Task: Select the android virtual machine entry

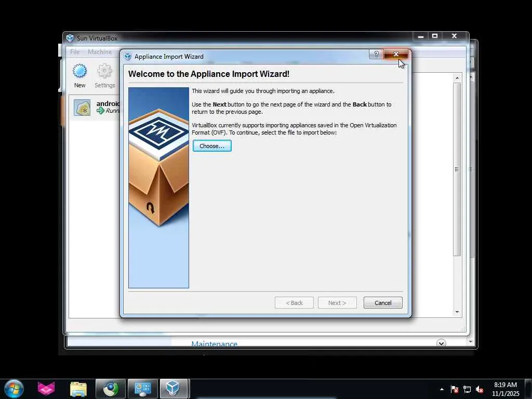Action: click(95, 107)
